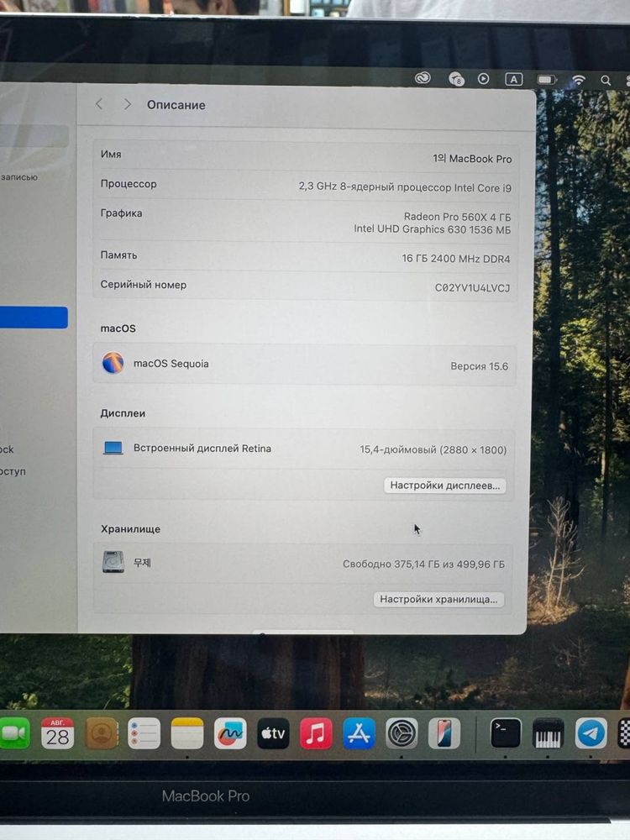Click processor value '2,3 GHz 8-ядерный процессор Intel Core i9'
The image size is (630, 840).
[405, 187]
